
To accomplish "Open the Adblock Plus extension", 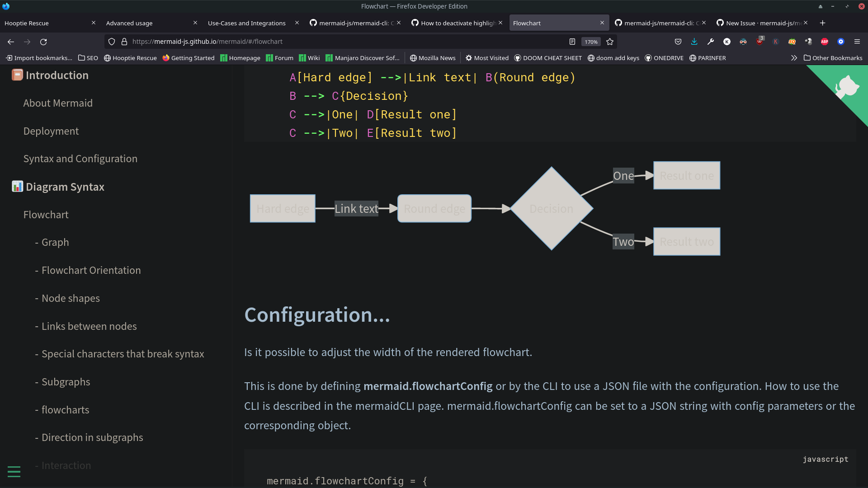I will click(825, 42).
